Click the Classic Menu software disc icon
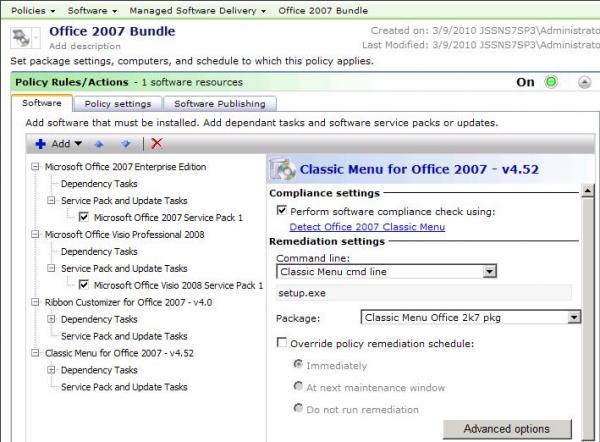Screen dimensions: 600x442 (283, 169)
